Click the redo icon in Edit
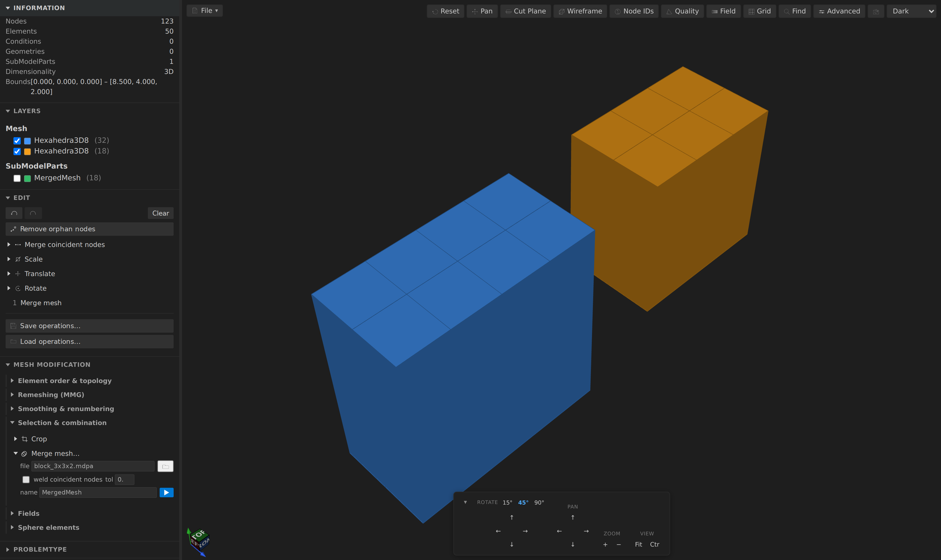The height and width of the screenshot is (560, 941). [33, 213]
